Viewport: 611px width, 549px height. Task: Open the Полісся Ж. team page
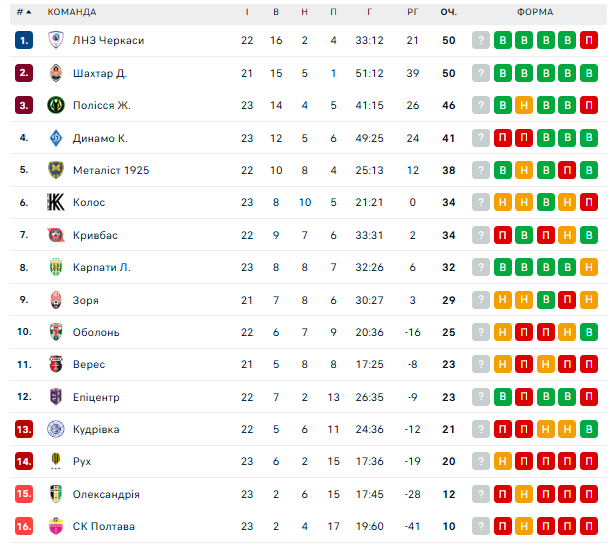[102, 105]
